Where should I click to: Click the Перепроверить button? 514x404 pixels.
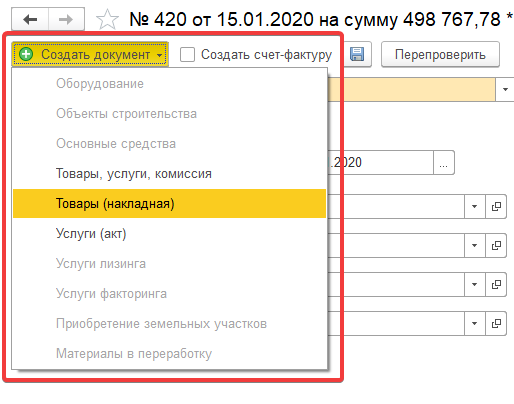(x=440, y=54)
